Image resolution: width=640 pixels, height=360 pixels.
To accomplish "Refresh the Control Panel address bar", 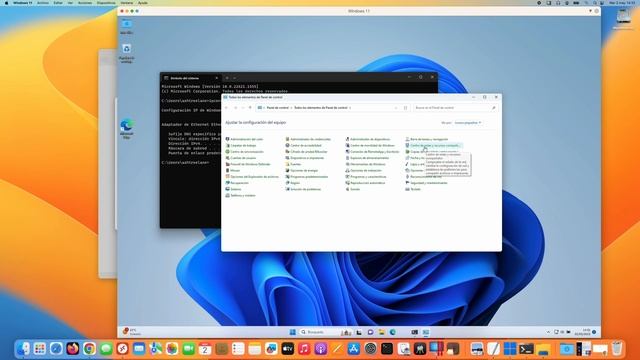I will pyautogui.click(x=405, y=108).
